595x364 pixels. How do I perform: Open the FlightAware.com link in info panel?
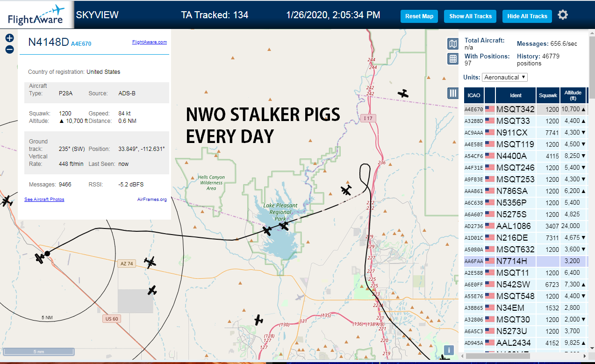150,42
